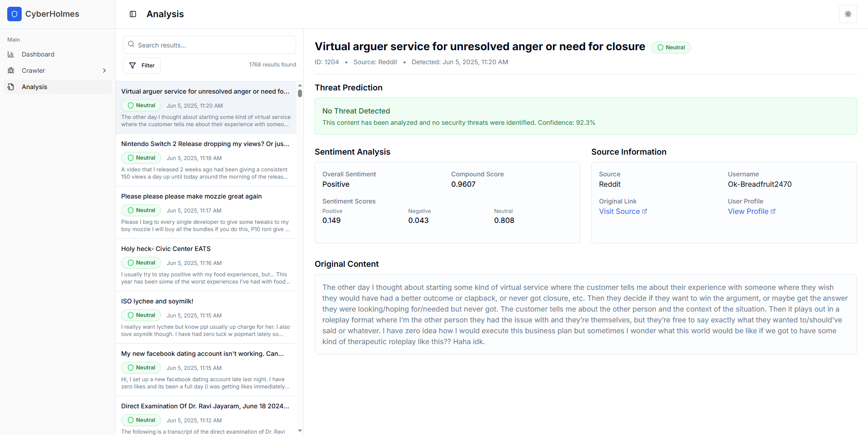This screenshot has height=435, width=868.
Task: Select the results list scrollbar thumb
Action: pyautogui.click(x=300, y=93)
